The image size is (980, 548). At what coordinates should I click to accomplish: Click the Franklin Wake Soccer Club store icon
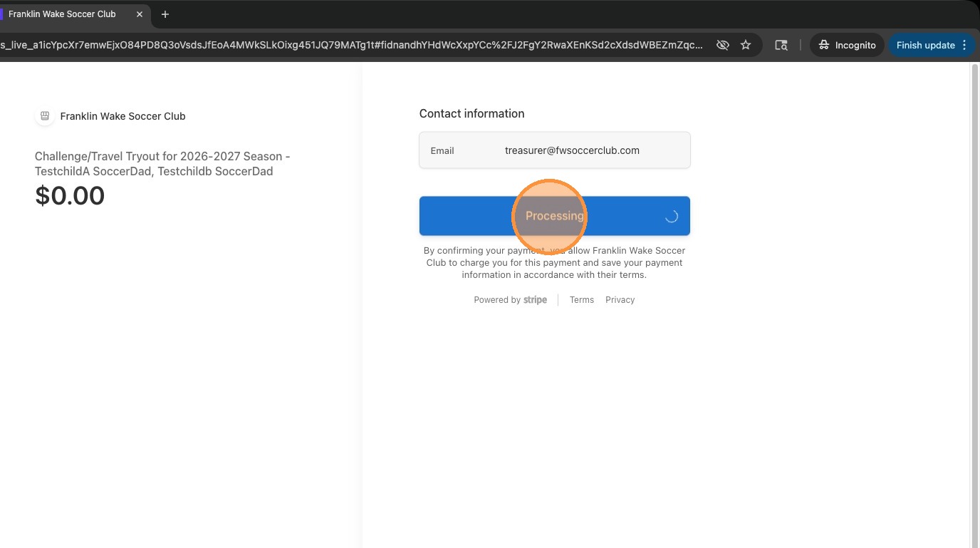(x=45, y=116)
